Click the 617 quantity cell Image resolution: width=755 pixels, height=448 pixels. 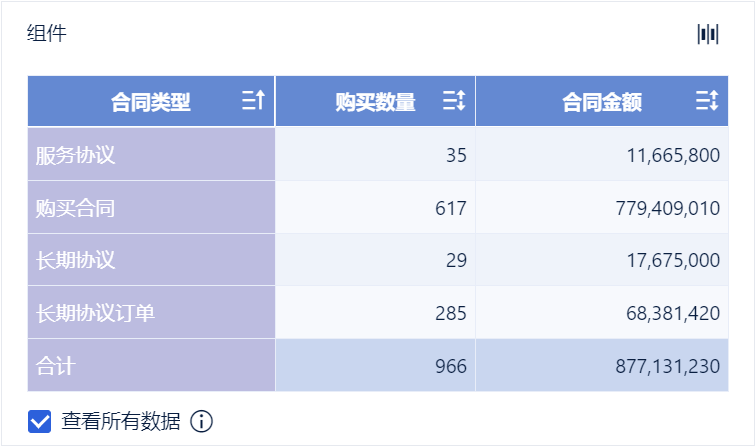pos(451,208)
